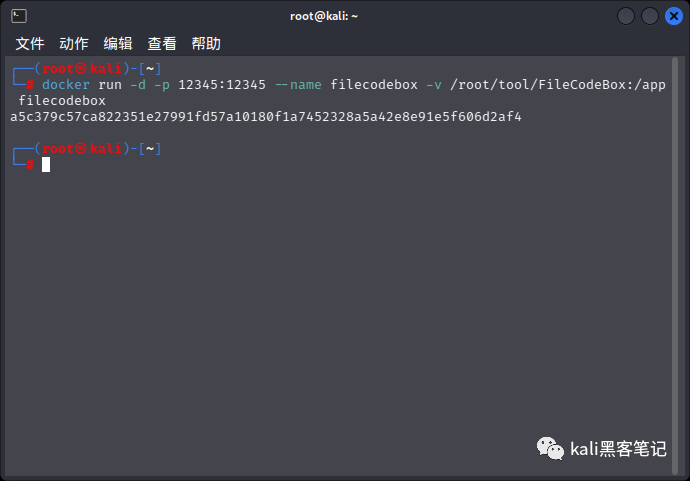Open the 动作 menu

pyautogui.click(x=74, y=44)
